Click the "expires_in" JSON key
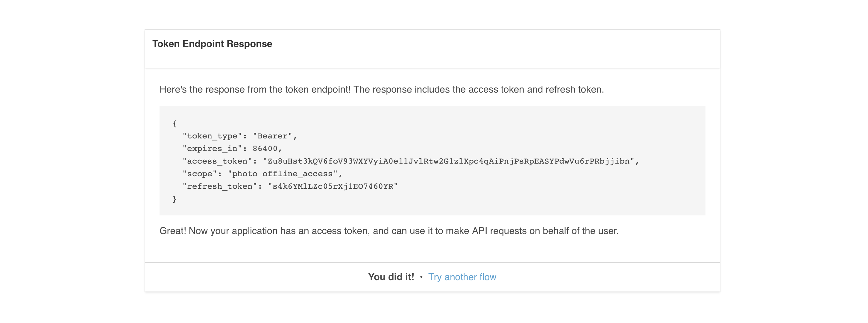Viewport: 868px width, 323px height. click(212, 149)
